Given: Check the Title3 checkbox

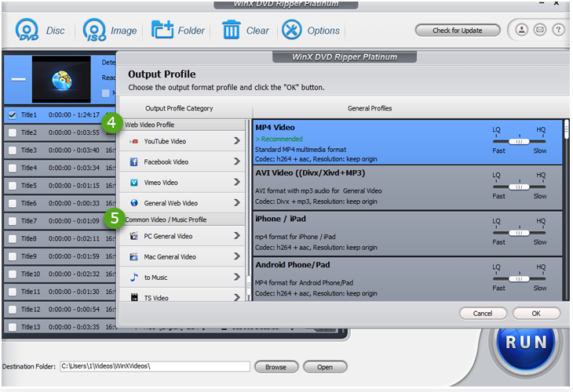Looking at the screenshot, I should coord(13,150).
